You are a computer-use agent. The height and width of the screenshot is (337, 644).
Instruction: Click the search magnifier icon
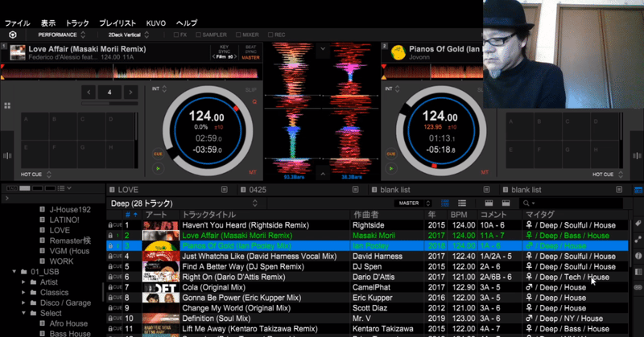click(x=526, y=203)
